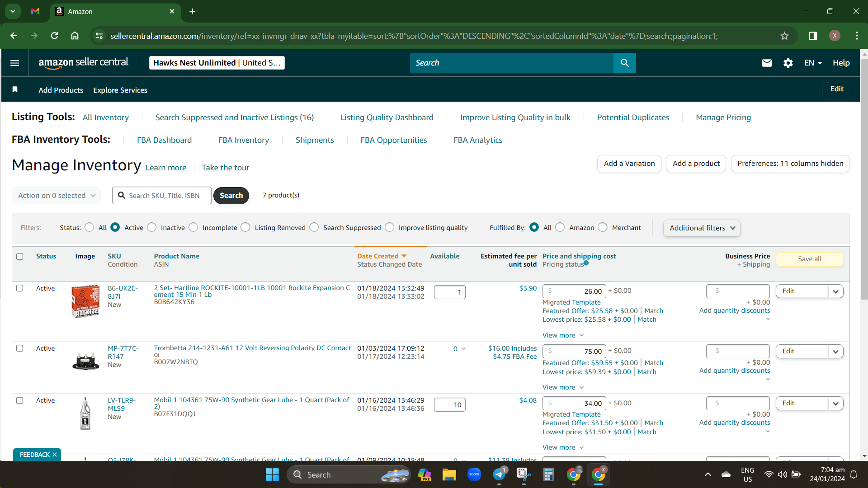This screenshot has width=868, height=488.
Task: Reload the page with browser refresh icon
Action: 54,36
